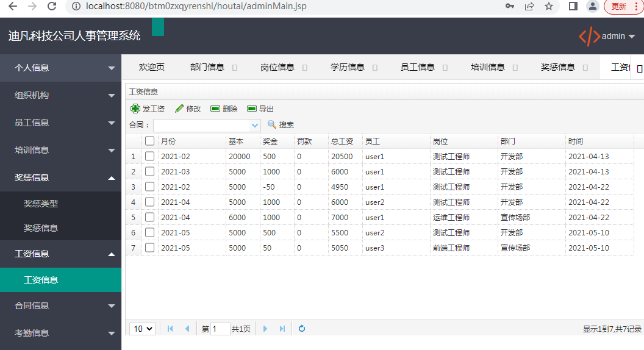Close the 培训信息 tab
This screenshot has height=350, width=644.
pos(515,68)
